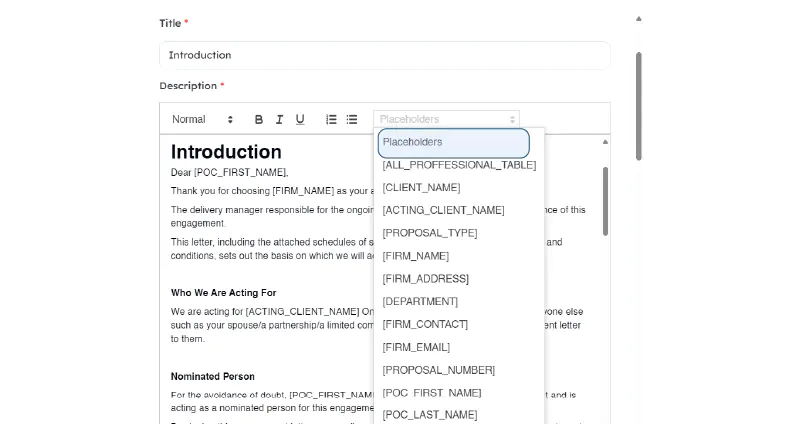Select [DEPARTMENT] from placeholders list
This screenshot has width=801, height=441.
(420, 302)
